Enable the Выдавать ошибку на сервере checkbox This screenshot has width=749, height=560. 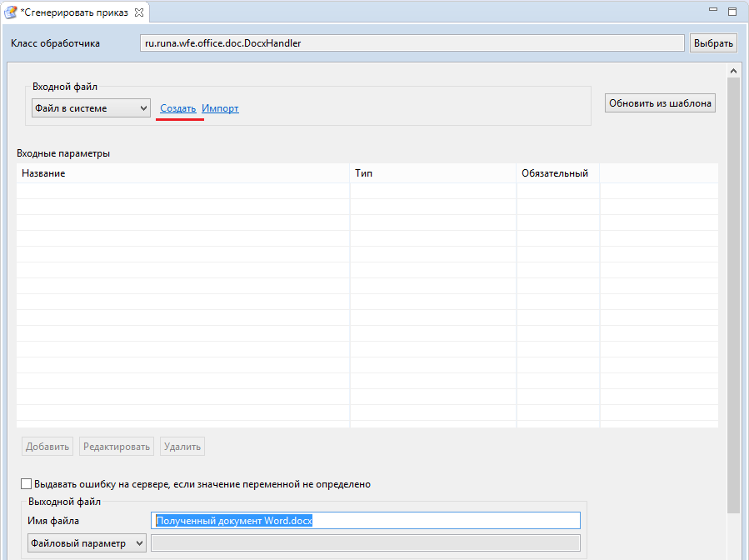point(27,484)
